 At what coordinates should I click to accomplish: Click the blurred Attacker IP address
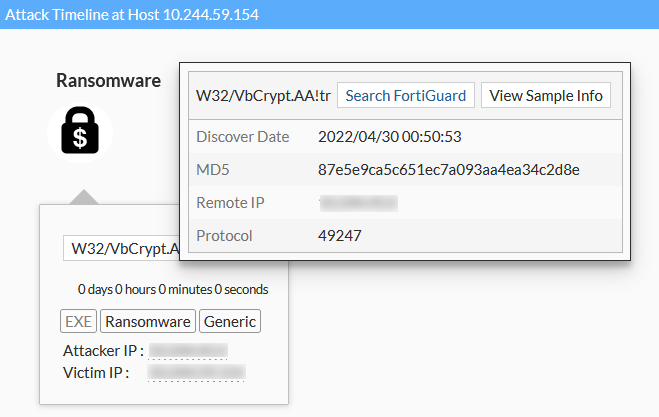(189, 351)
